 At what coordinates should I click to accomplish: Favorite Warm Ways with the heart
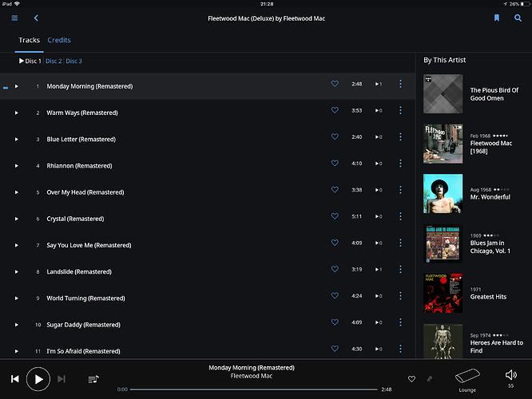[x=335, y=110]
